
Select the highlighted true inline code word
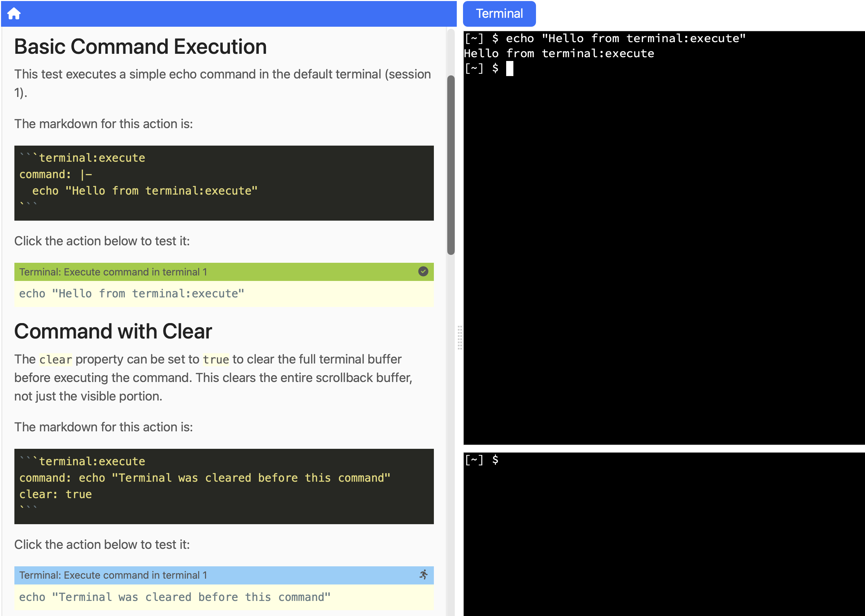pyautogui.click(x=216, y=359)
